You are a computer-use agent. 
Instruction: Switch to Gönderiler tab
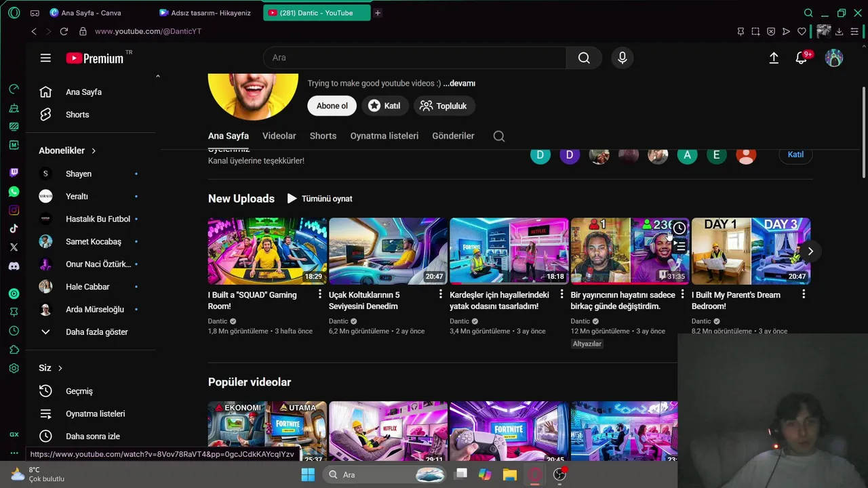click(x=453, y=136)
